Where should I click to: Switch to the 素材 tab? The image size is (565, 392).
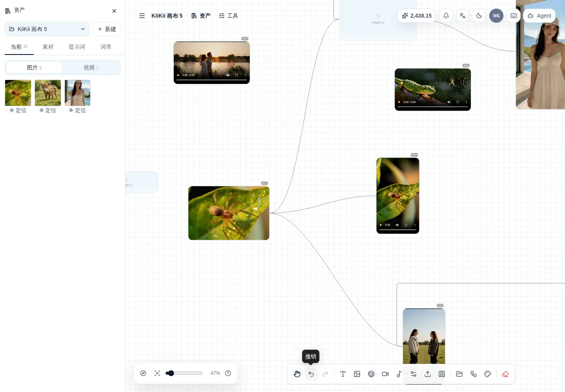pyautogui.click(x=48, y=47)
